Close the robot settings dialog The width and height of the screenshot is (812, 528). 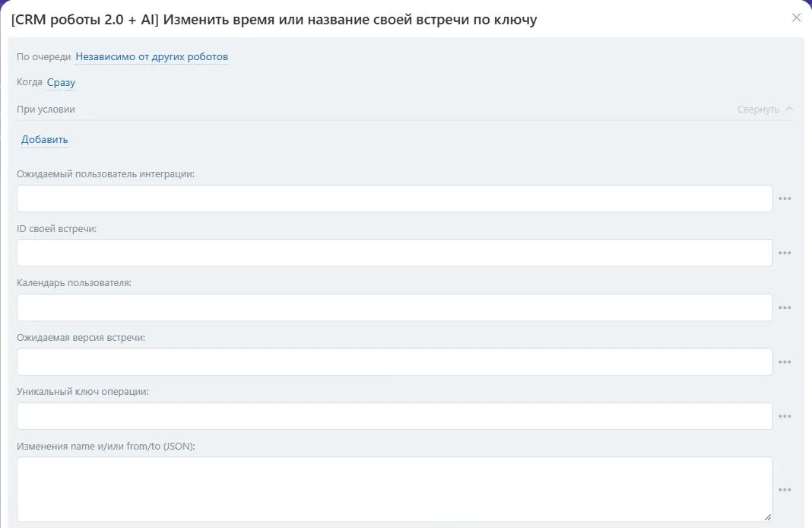click(x=797, y=17)
